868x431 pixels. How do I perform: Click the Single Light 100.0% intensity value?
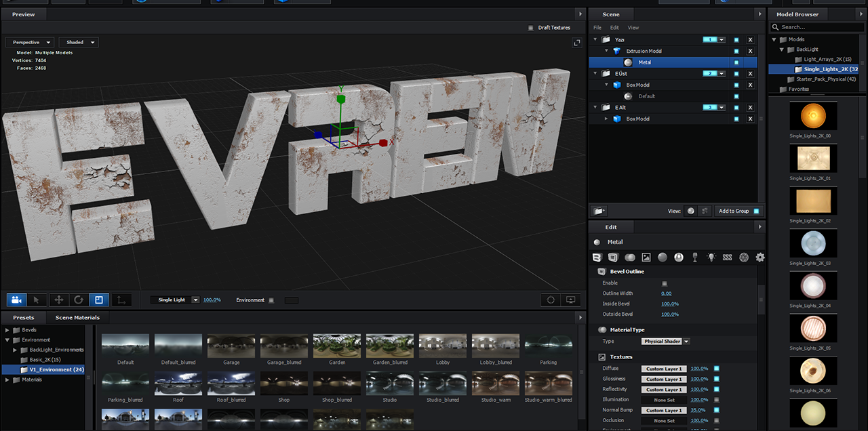212,300
